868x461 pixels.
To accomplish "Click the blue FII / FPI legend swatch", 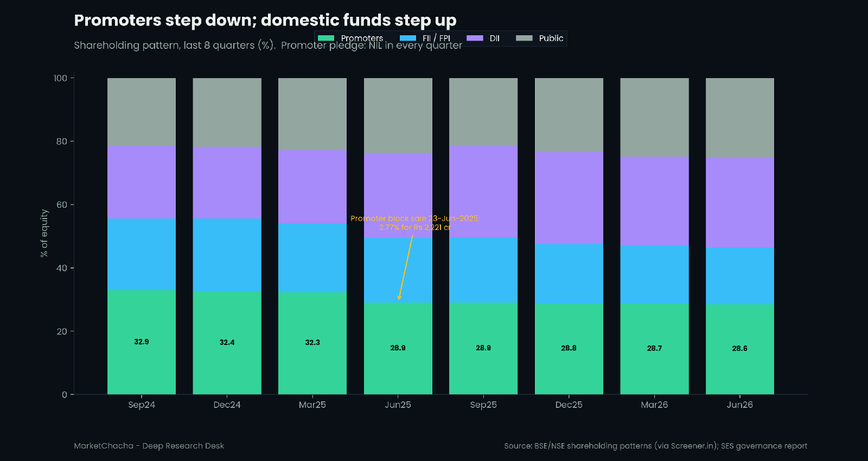I will point(408,38).
